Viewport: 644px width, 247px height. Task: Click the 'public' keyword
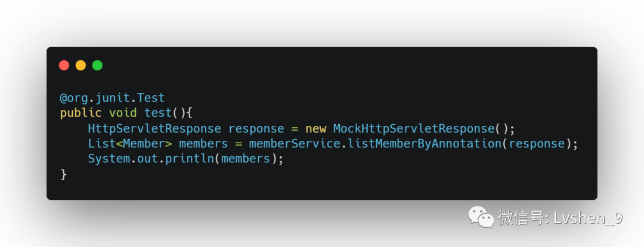point(80,113)
